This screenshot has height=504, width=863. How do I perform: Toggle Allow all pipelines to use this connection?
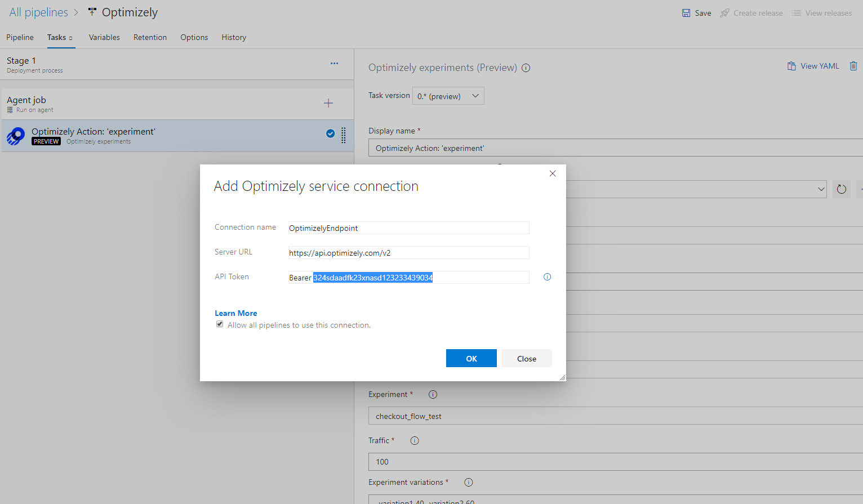coord(220,324)
